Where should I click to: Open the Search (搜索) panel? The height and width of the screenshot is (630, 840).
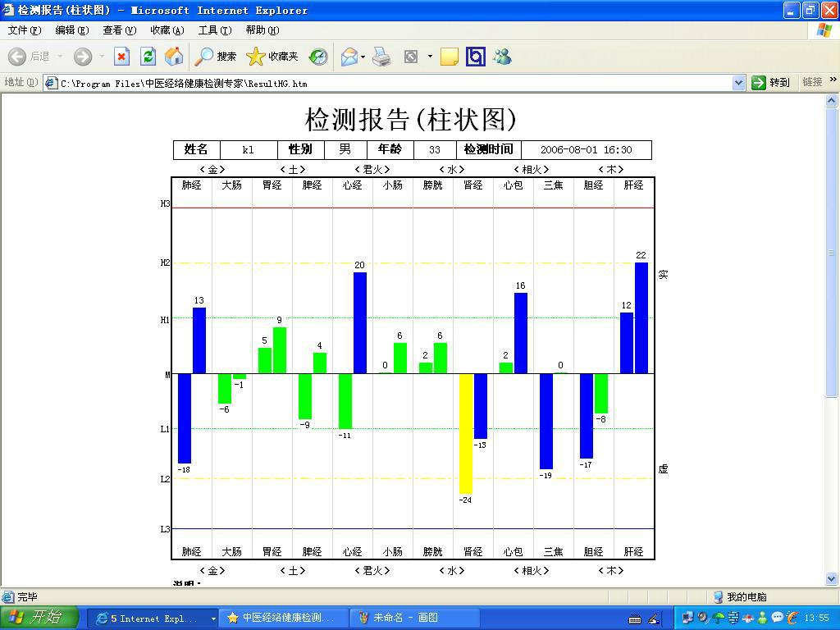[x=216, y=57]
